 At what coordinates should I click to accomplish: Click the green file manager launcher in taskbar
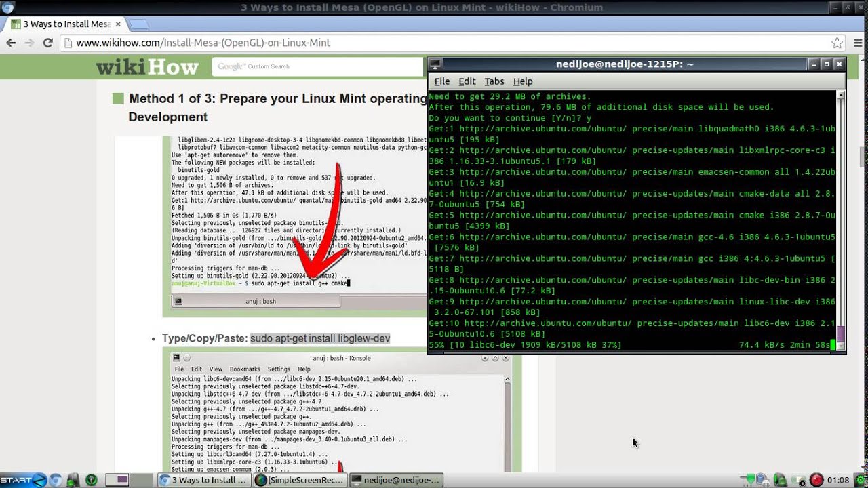73,480
